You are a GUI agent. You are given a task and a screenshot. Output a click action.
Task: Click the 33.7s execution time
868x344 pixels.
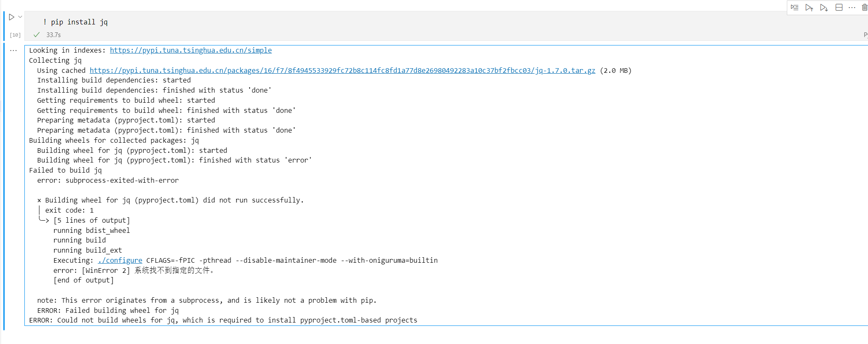click(53, 35)
